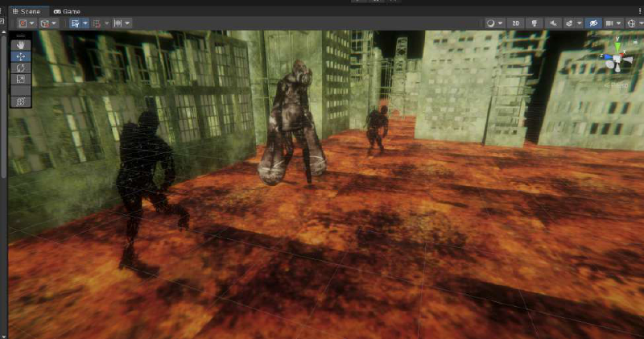Expand the snap increment settings dropdown

click(128, 23)
